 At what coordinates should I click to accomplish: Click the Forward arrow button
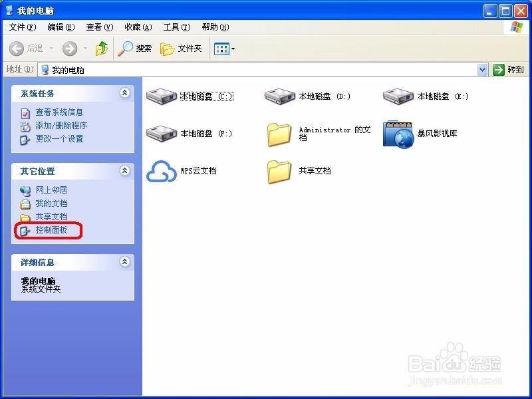pyautogui.click(x=70, y=49)
